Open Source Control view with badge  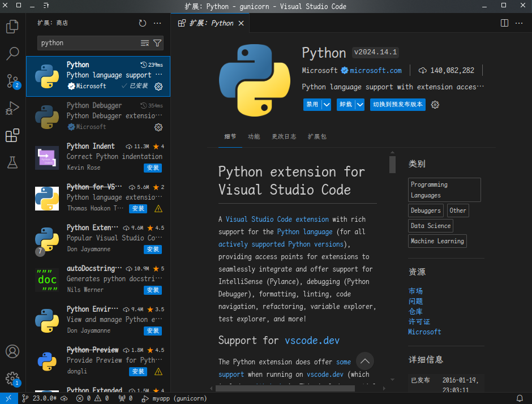pos(12,81)
